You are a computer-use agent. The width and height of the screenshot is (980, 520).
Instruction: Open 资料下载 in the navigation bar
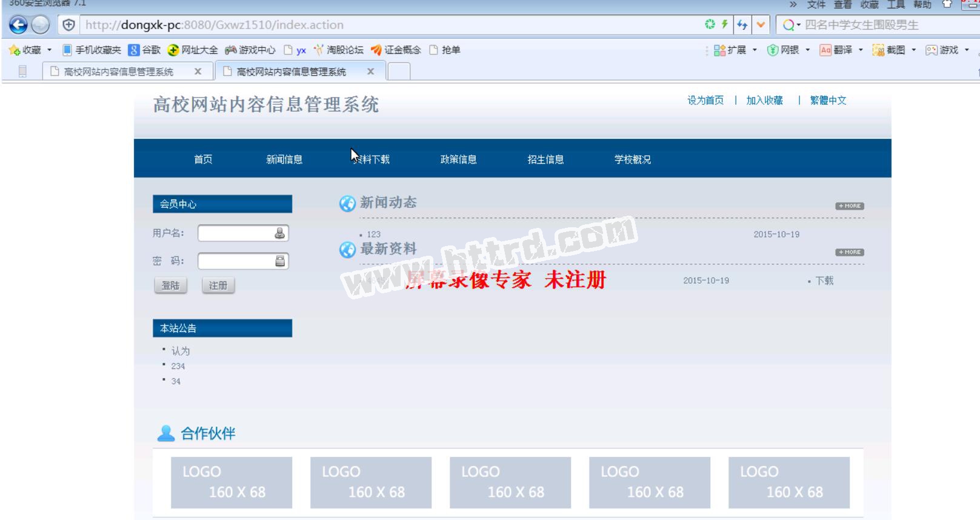[371, 159]
